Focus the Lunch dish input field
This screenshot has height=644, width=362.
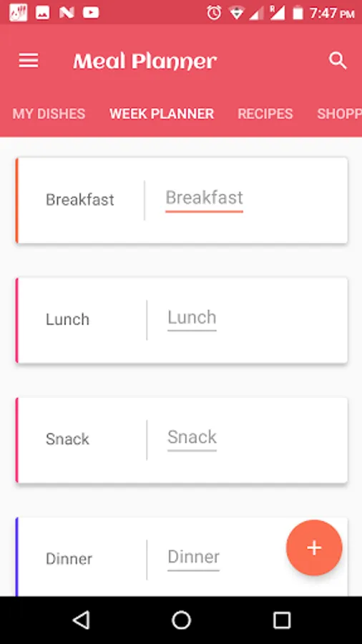[192, 320]
